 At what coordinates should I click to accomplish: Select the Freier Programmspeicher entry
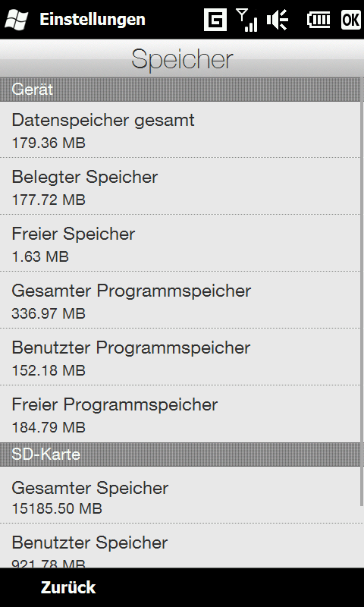point(180,414)
